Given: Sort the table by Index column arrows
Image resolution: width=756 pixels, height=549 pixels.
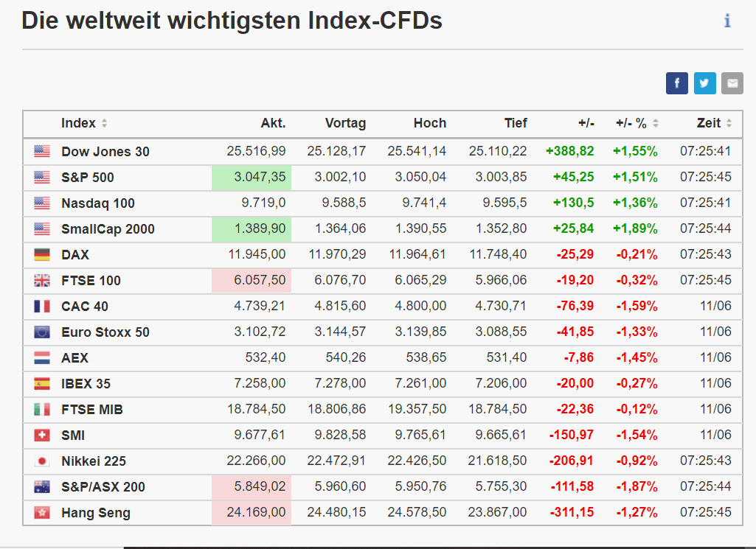Looking at the screenshot, I should pyautogui.click(x=104, y=124).
